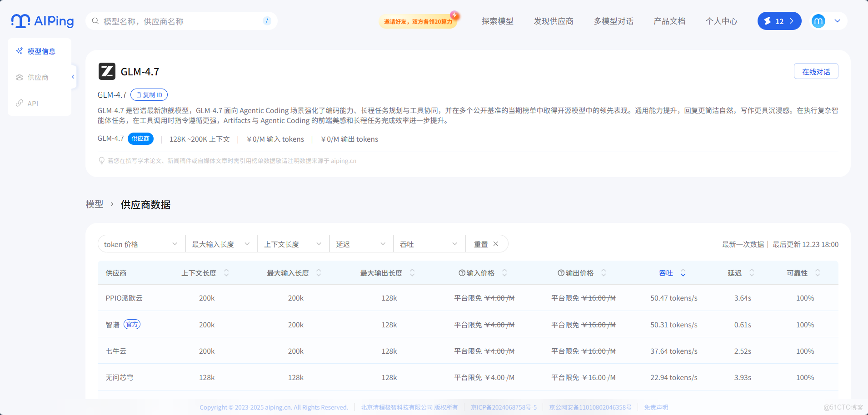
Task: Expand the account dropdown chevron
Action: [x=838, y=21]
